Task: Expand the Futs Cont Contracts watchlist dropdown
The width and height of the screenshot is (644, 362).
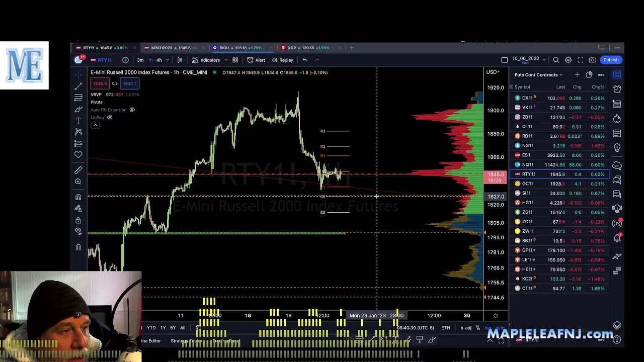Action: point(538,75)
